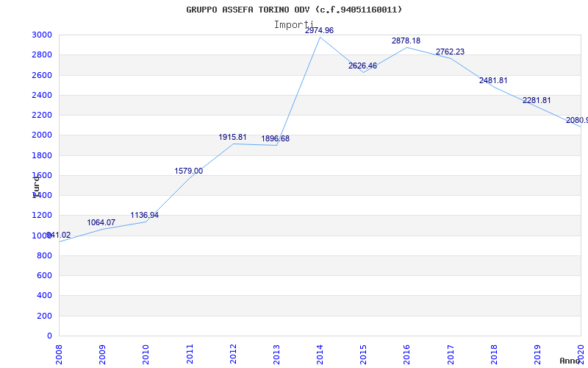
Task: Click the 2008 x-axis year label
Action: tap(59, 354)
